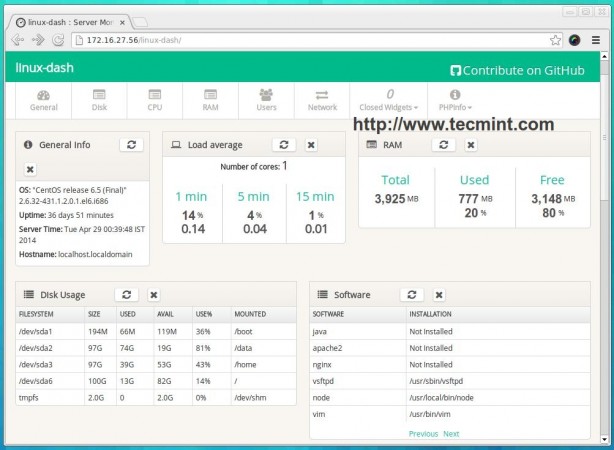Close the Load average widget
This screenshot has height=450, width=614.
pos(311,145)
